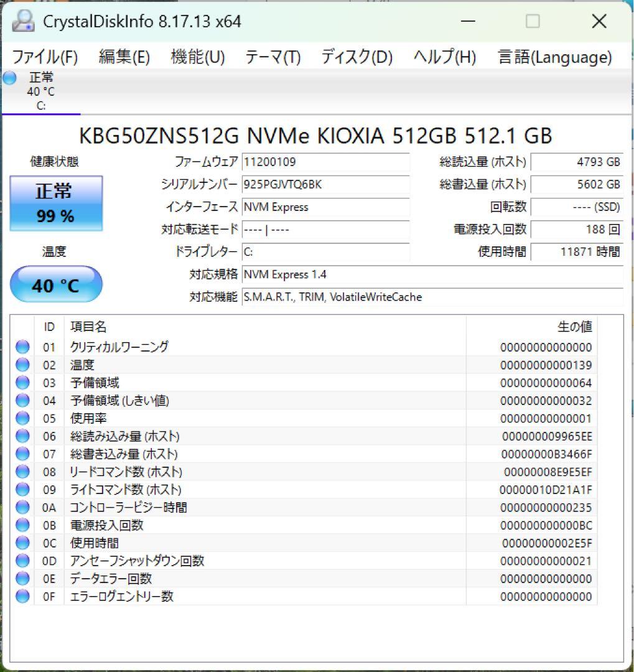This screenshot has width=634, height=672.
Task: Click the シリアルナンバー value field
Action: click(x=325, y=185)
